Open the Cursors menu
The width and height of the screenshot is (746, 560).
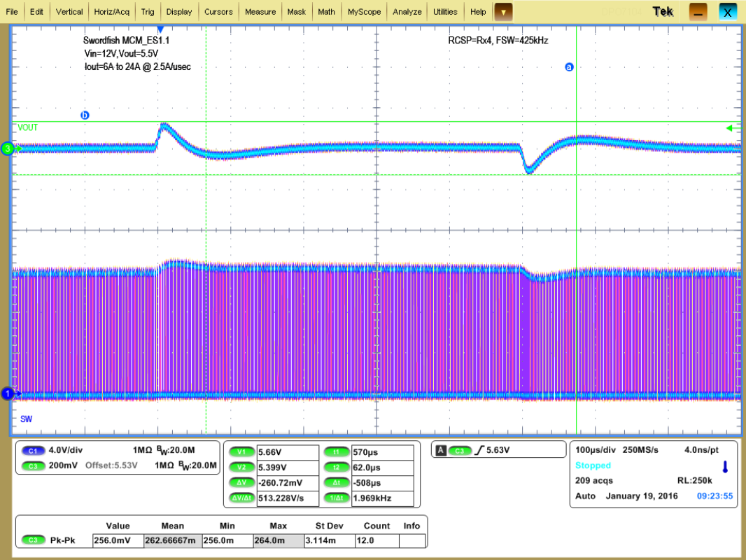218,11
